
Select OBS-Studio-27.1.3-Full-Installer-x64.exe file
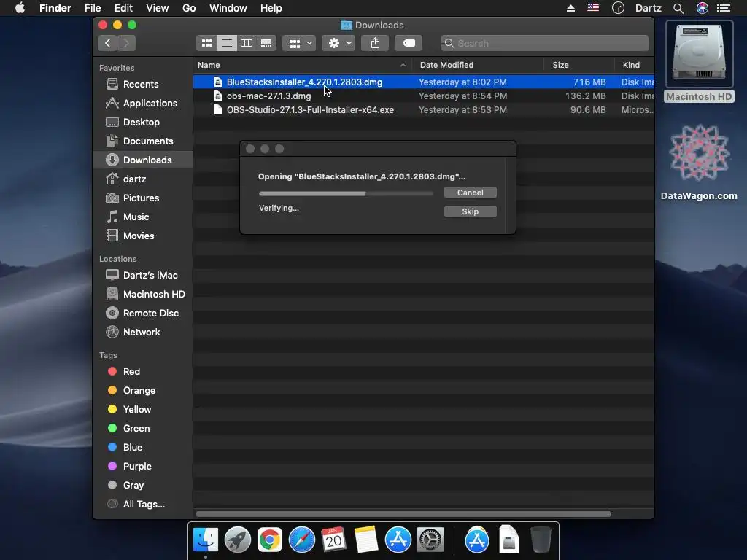pyautogui.click(x=424, y=110)
